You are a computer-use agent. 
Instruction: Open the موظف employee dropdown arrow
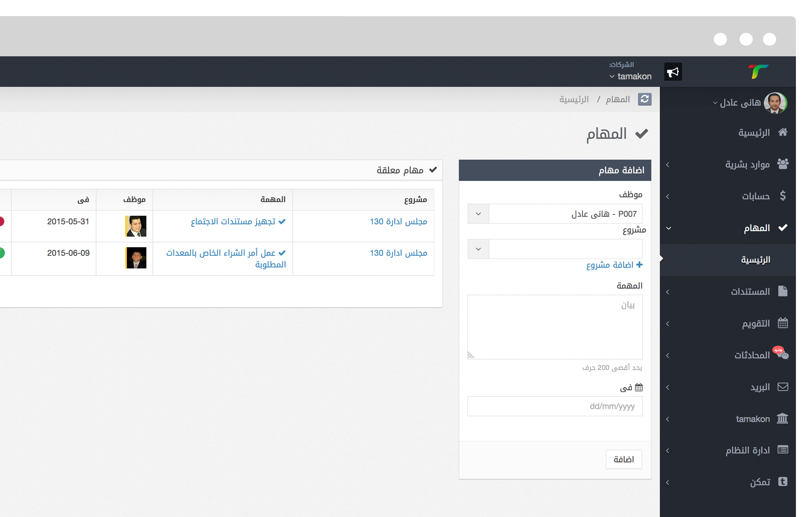coord(478,214)
